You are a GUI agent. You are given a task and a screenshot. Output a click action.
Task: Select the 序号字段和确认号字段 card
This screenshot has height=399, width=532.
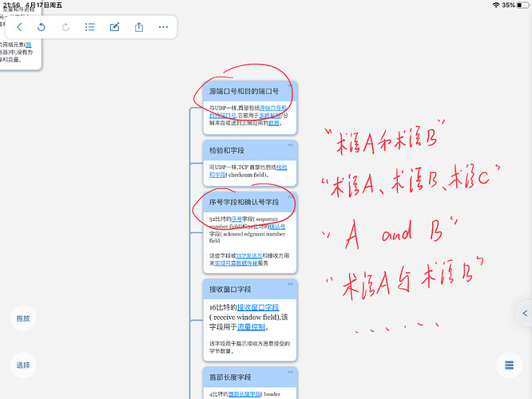pos(250,232)
